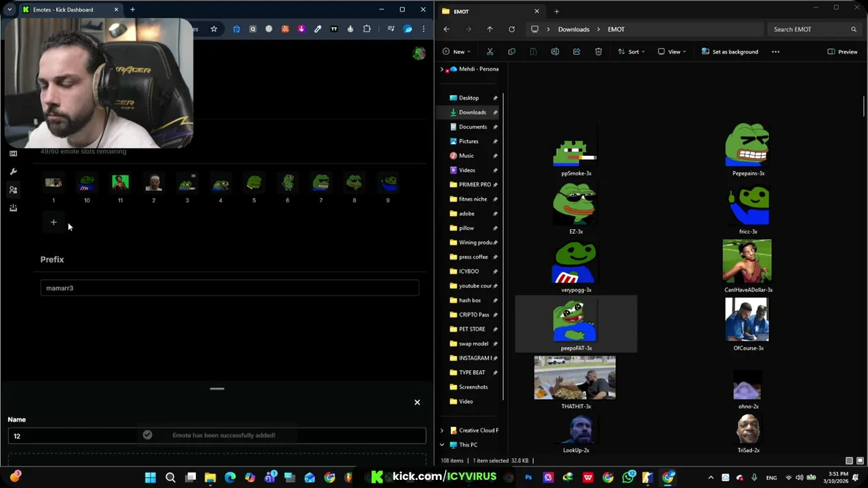868x488 pixels.
Task: Open Chrome's three-dot menu
Action: click(424, 29)
